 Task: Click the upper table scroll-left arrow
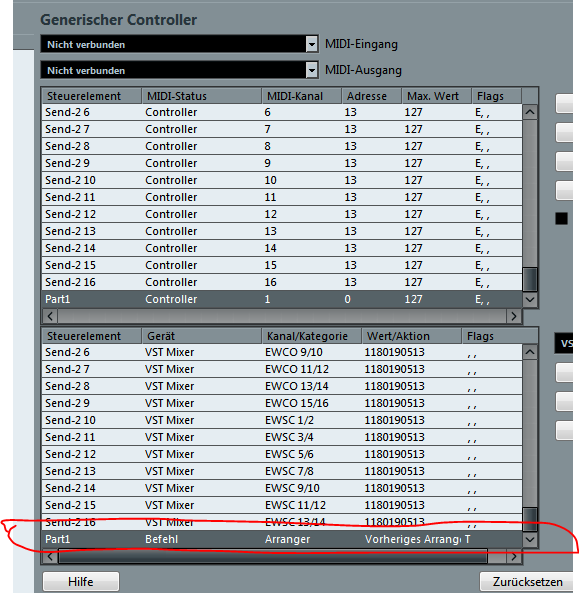pyautogui.click(x=50, y=316)
